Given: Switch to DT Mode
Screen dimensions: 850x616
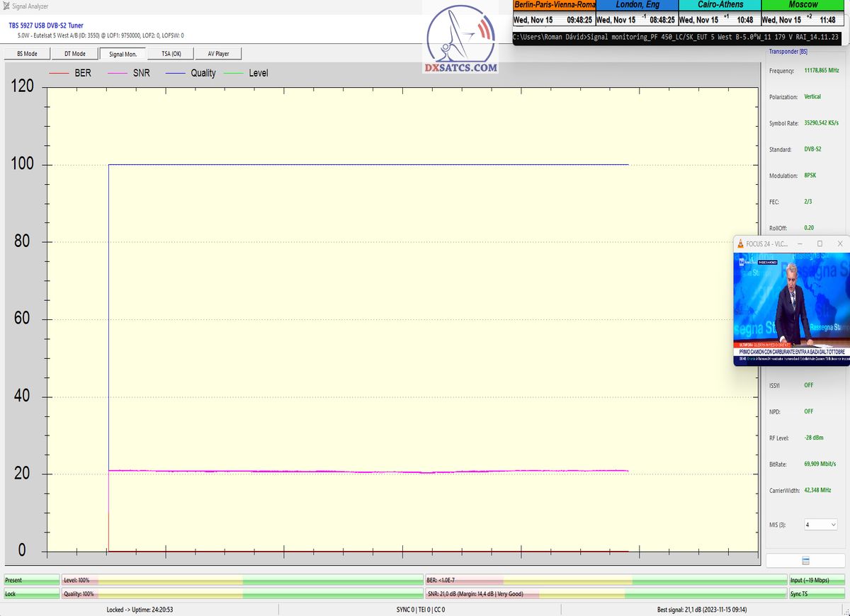Looking at the screenshot, I should [x=75, y=54].
